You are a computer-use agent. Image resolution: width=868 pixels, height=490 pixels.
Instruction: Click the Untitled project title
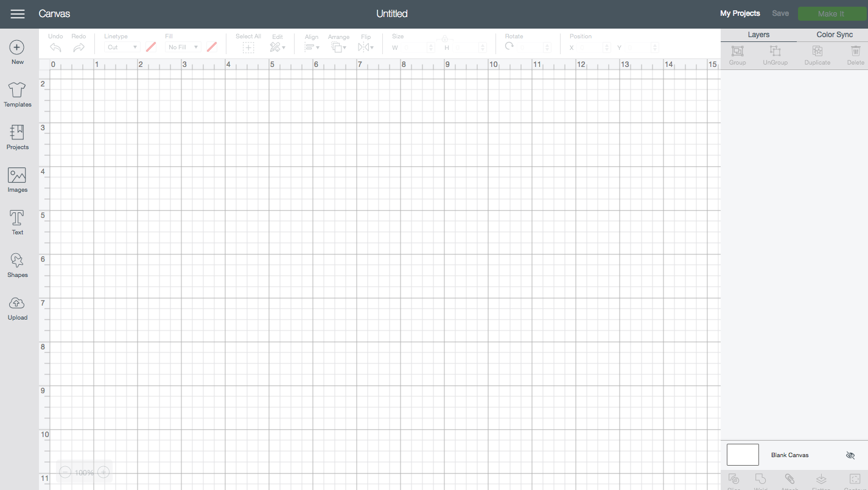click(x=392, y=13)
